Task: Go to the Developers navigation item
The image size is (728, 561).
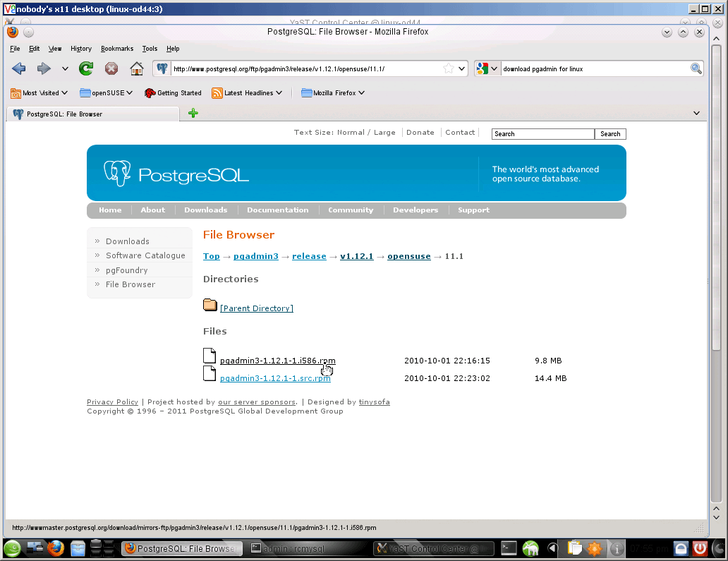Action: (x=415, y=210)
